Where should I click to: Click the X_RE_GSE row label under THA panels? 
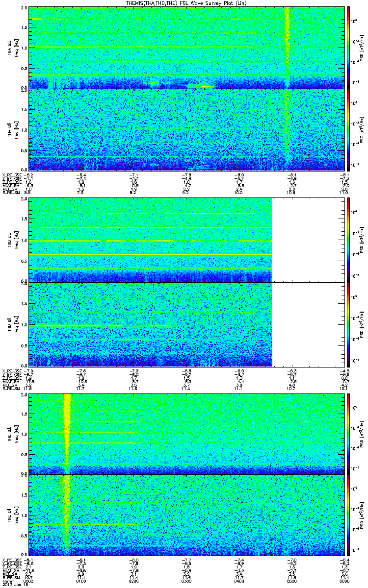click(x=11, y=174)
